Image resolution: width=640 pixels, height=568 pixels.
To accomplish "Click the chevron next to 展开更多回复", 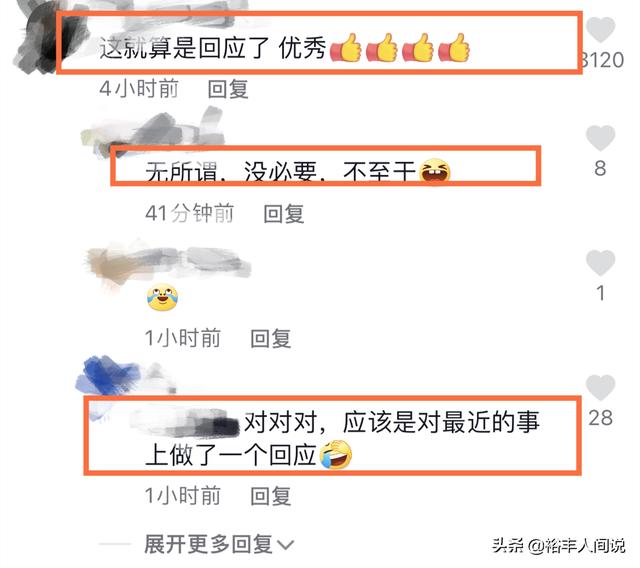I will point(285,545).
